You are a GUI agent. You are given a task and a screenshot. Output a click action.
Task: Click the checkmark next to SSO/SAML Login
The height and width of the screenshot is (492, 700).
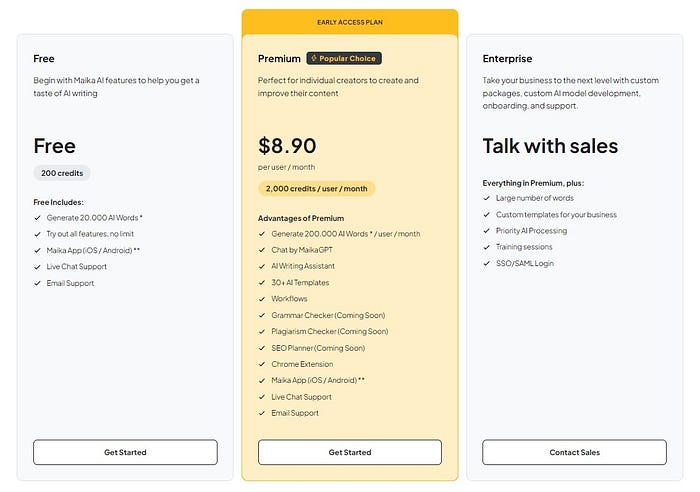487,263
